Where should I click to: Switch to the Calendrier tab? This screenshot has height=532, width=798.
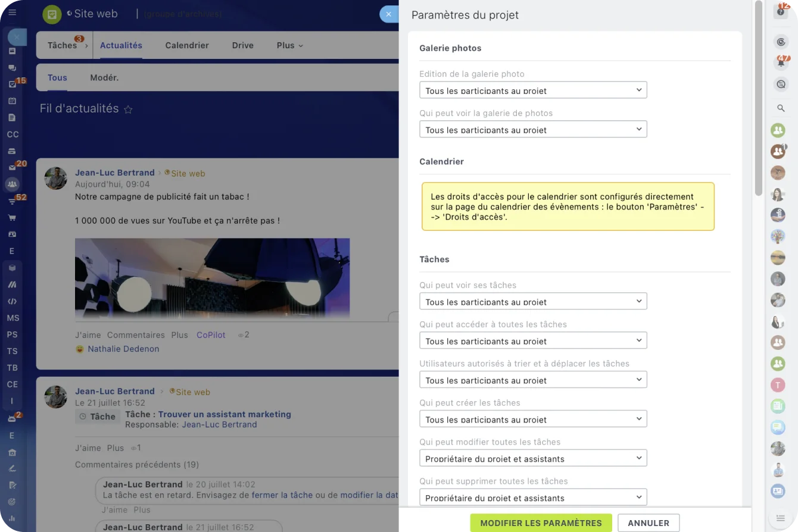click(187, 45)
